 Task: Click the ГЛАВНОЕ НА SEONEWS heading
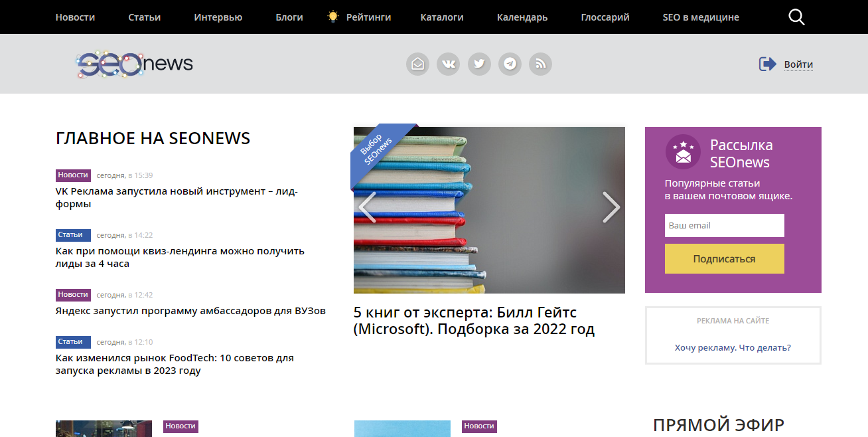153,138
